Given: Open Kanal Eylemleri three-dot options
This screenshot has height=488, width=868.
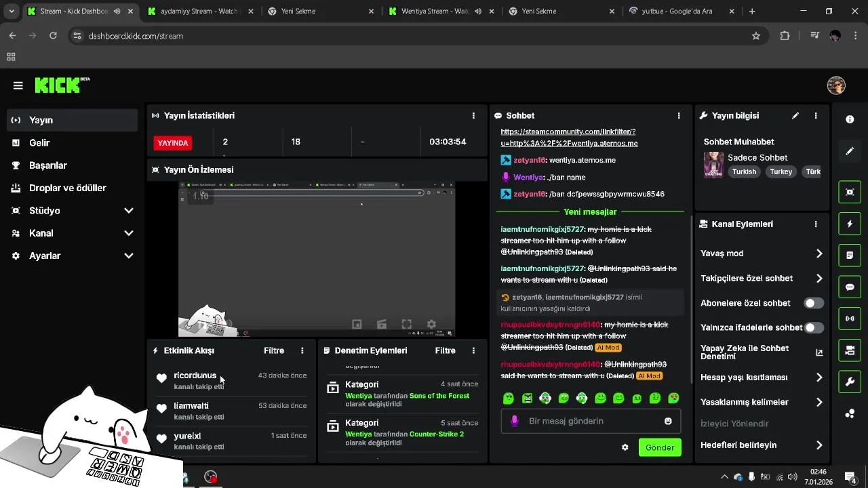Looking at the screenshot, I should pos(816,224).
